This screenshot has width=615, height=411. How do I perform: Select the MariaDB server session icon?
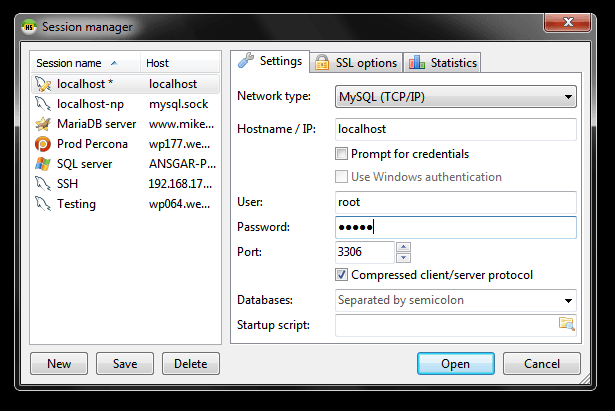tap(42, 124)
